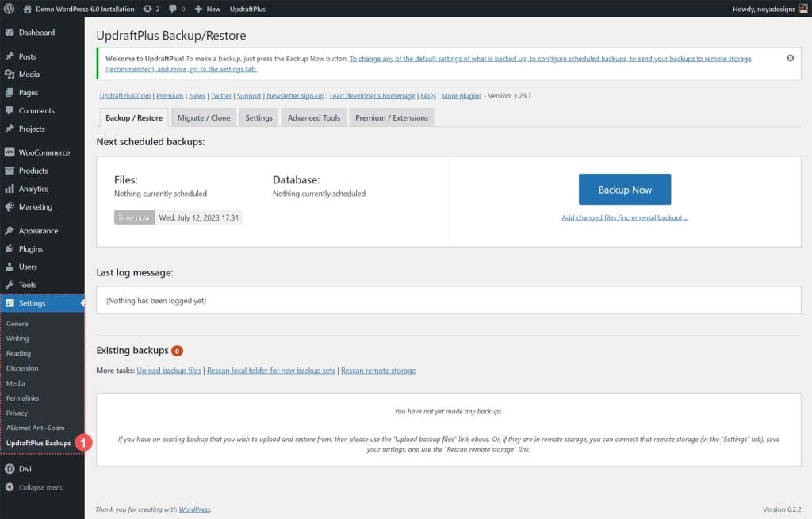Image resolution: width=812 pixels, height=519 pixels.
Task: Click the Upload backup files link
Action: coord(168,370)
